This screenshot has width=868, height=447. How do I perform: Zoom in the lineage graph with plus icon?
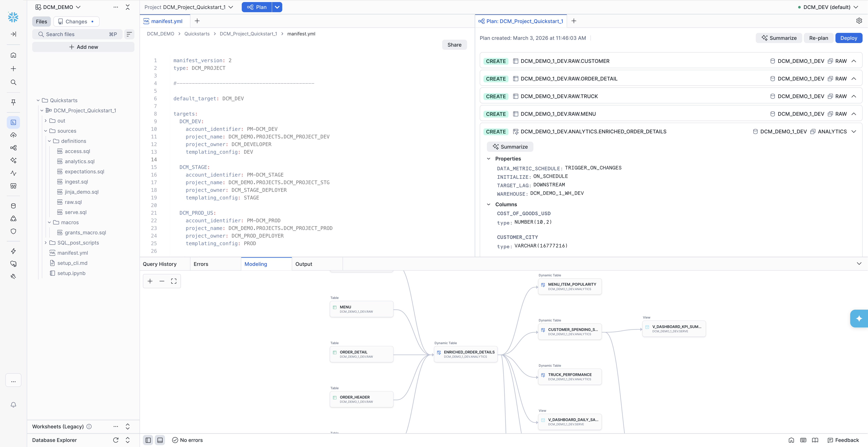(x=150, y=281)
